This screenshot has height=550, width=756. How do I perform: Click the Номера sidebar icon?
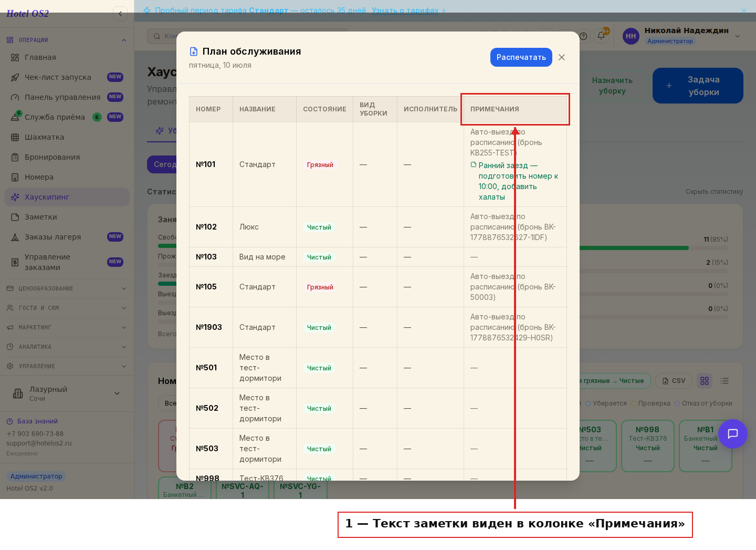pyautogui.click(x=15, y=177)
